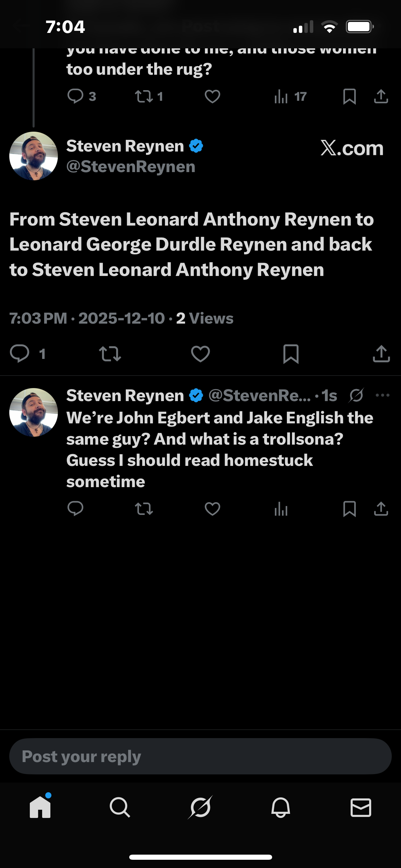Open more options on the Homestuck reply

382,395
